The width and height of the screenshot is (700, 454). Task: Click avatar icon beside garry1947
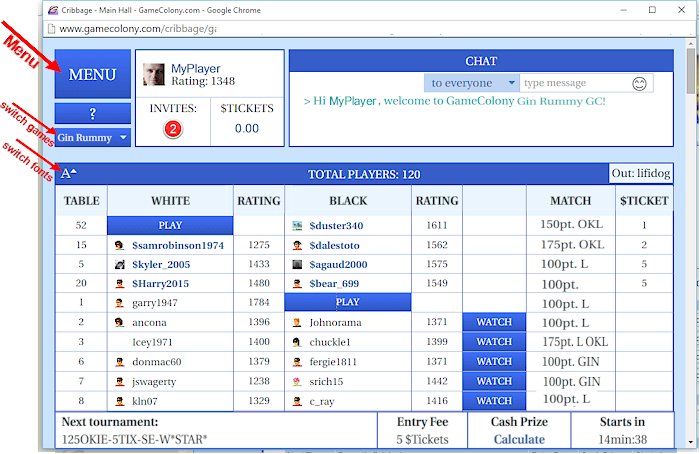119,302
